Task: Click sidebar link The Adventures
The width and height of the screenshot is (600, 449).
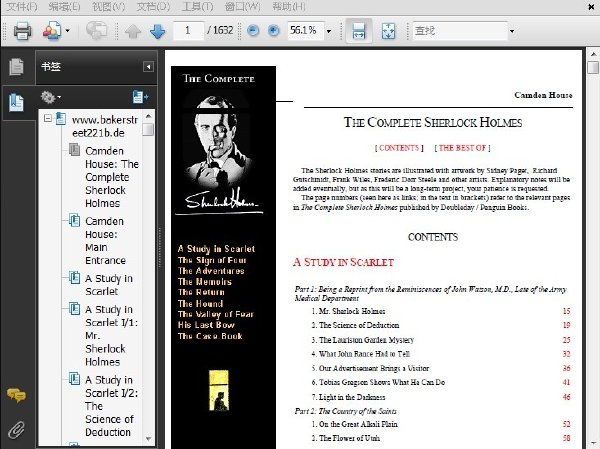Action: click(x=211, y=271)
